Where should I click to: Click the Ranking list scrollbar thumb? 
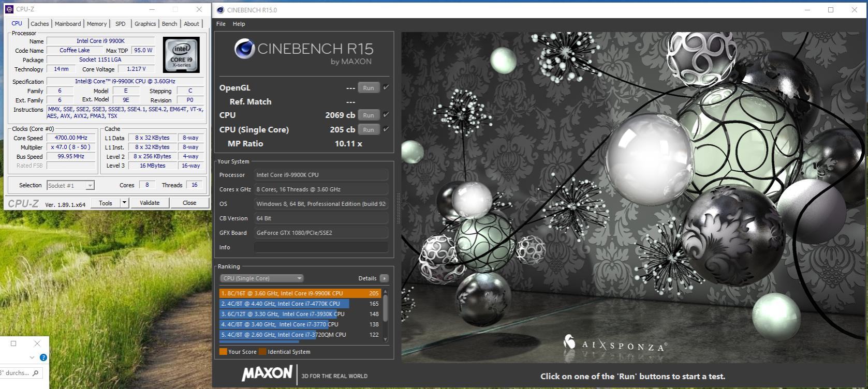pos(385,308)
